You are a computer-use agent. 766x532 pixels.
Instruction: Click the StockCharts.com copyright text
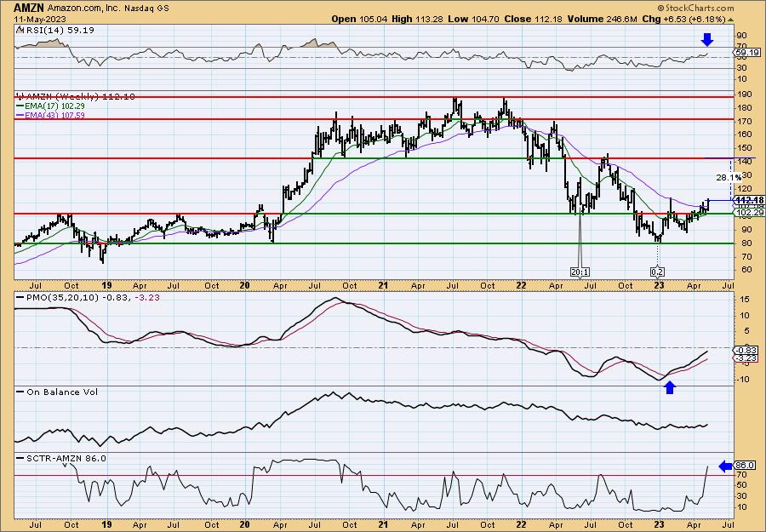(695, 8)
